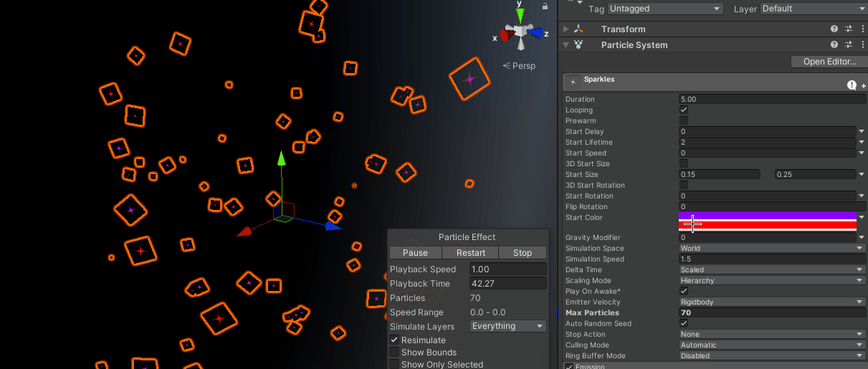Click the Y axis cone on scene gizmo

pos(521,16)
